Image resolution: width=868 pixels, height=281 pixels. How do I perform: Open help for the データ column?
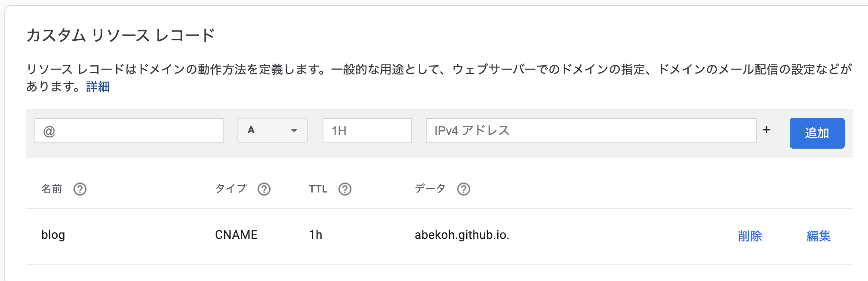point(464,189)
